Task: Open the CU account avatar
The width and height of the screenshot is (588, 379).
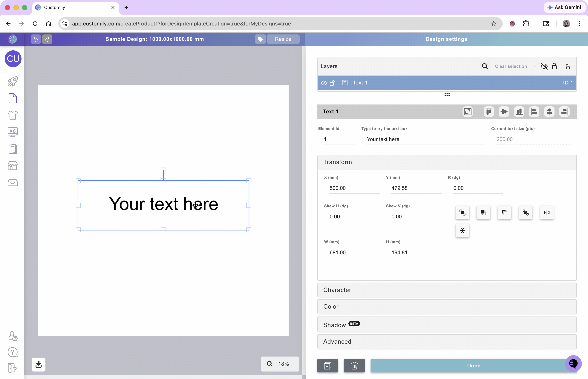Action: (x=13, y=59)
